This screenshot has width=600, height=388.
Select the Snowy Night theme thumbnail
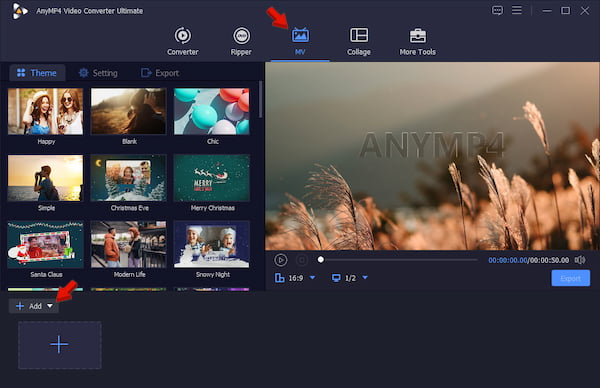[212, 245]
